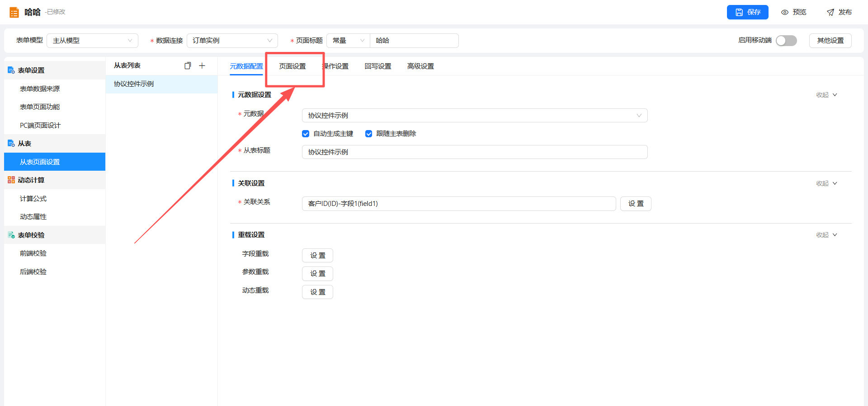Open 计算公式 in the sidebar
The height and width of the screenshot is (406, 868).
55,198
